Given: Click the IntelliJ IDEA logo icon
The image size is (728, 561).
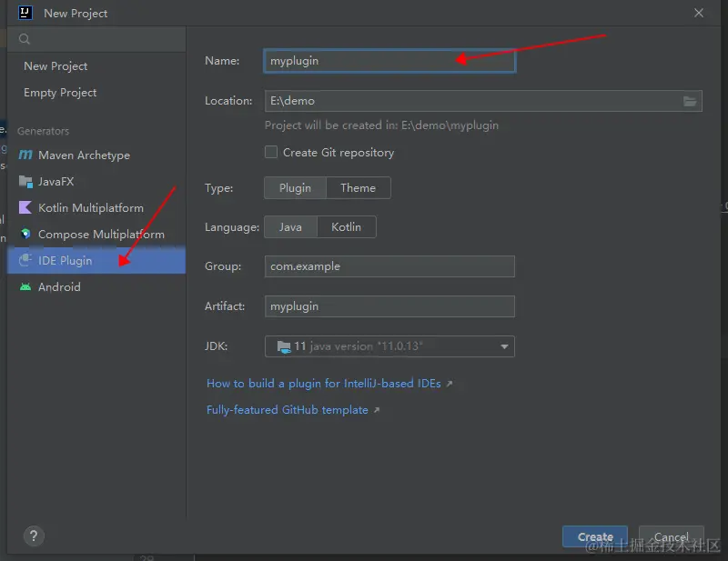Looking at the screenshot, I should click(25, 13).
